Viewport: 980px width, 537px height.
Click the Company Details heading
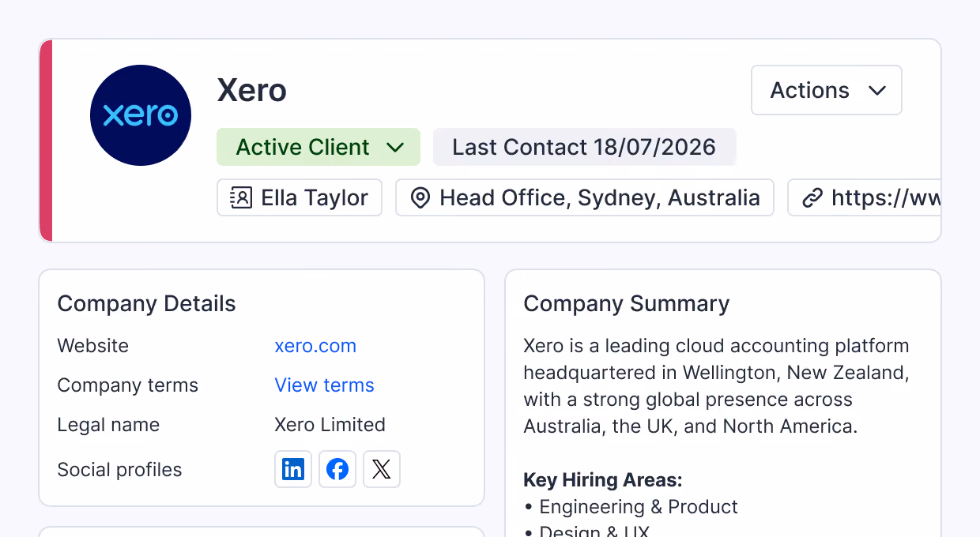(147, 304)
